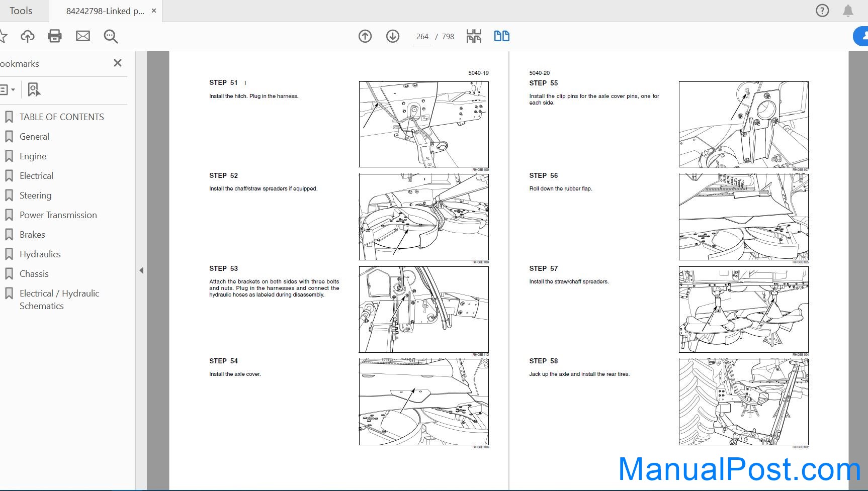Click the bookmark icon beside Chassis

(9, 274)
